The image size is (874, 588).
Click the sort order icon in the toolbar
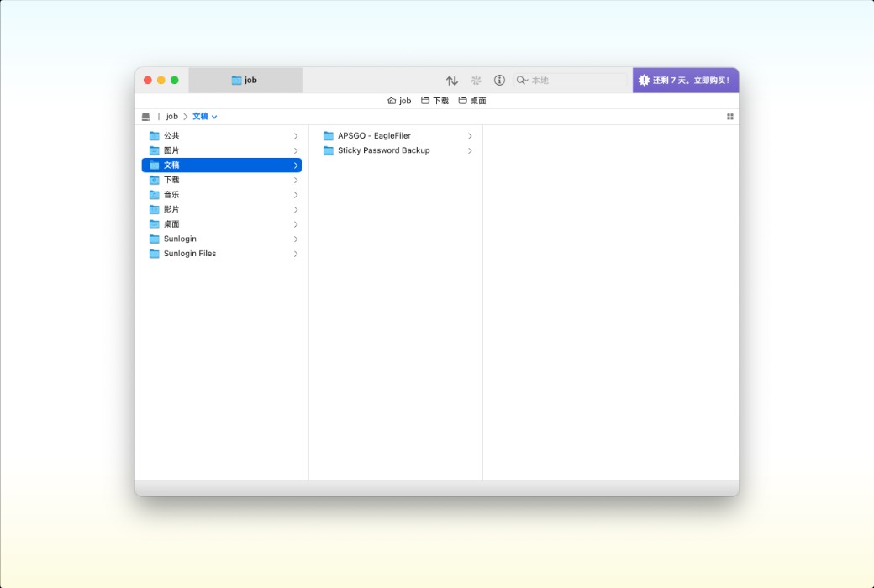click(x=452, y=80)
